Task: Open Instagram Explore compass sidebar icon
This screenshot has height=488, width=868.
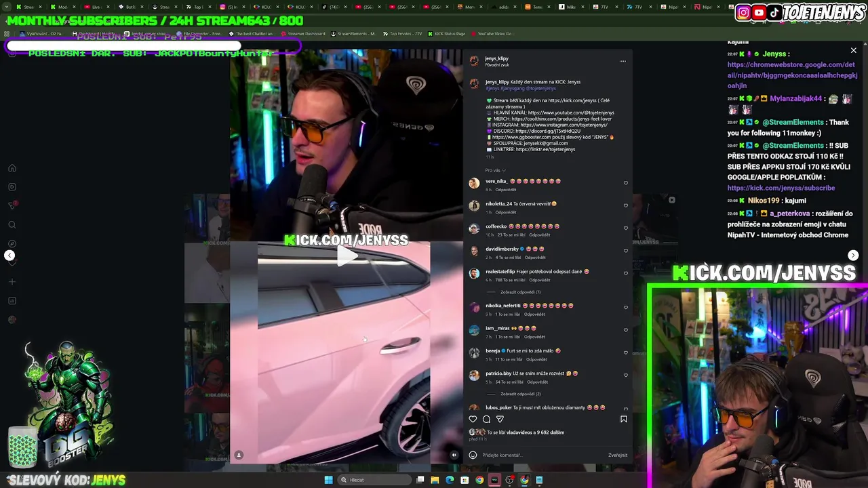Action: (x=12, y=244)
